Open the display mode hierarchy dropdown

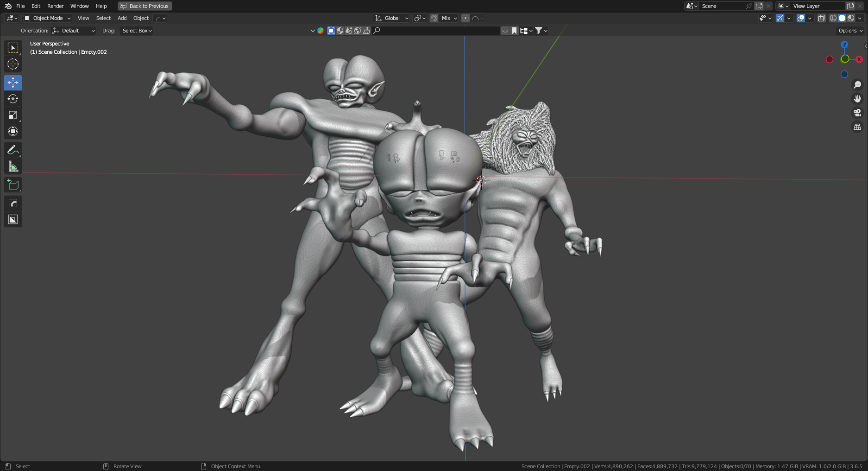526,31
